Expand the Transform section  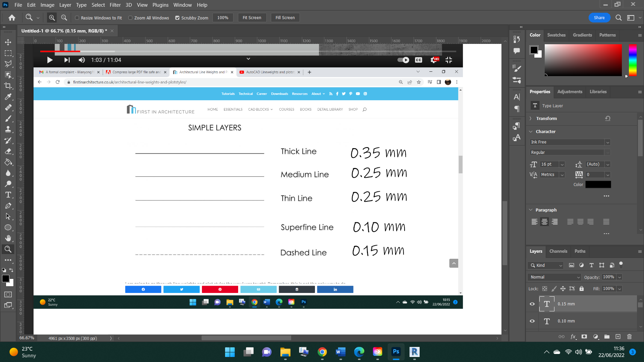point(531,118)
